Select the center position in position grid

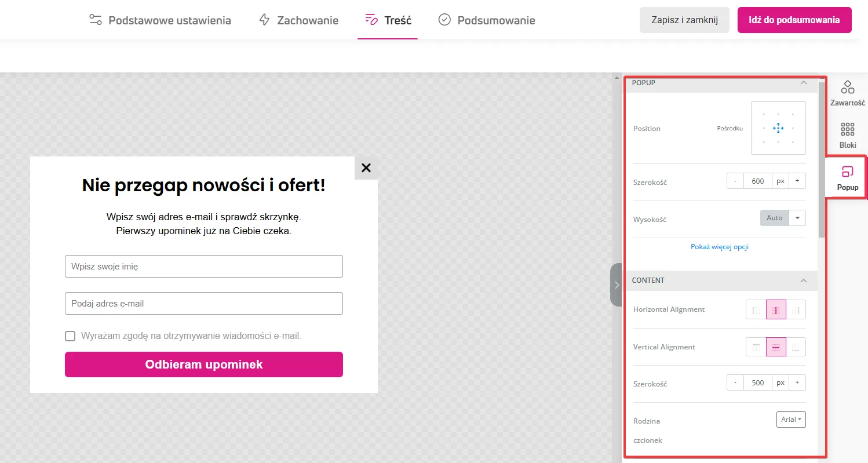(778, 128)
